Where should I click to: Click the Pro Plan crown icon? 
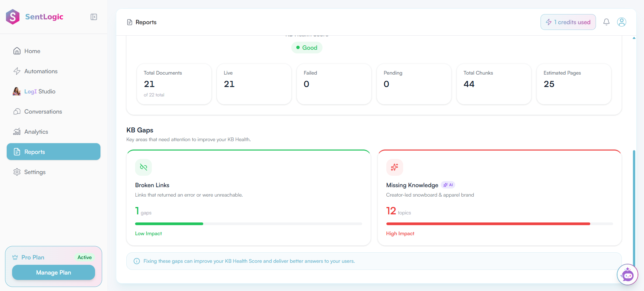(x=15, y=257)
